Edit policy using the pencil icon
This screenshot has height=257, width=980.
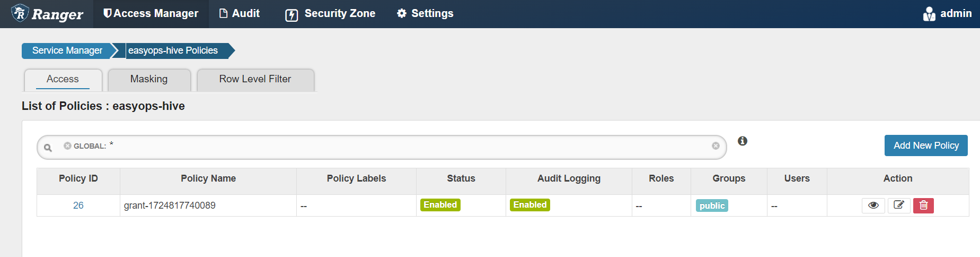(x=899, y=205)
